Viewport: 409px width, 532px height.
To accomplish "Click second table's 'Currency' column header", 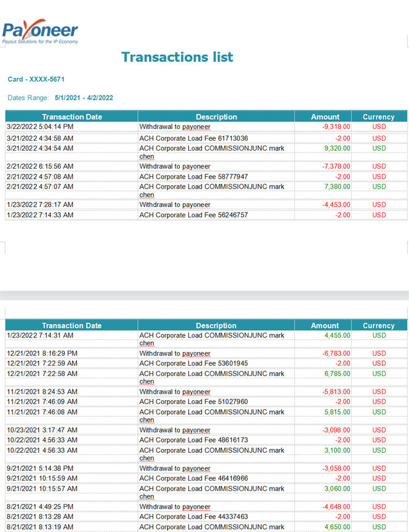I will [x=379, y=325].
